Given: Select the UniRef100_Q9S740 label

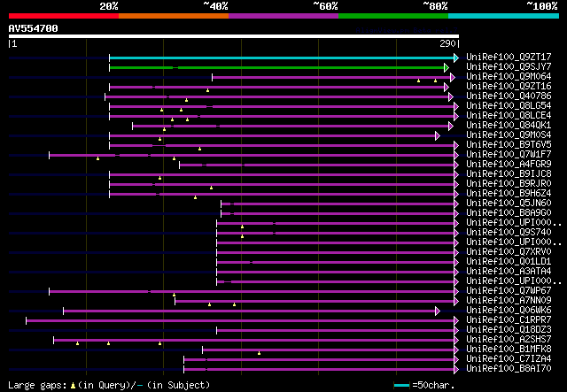Looking at the screenshot, I should pos(509,233).
